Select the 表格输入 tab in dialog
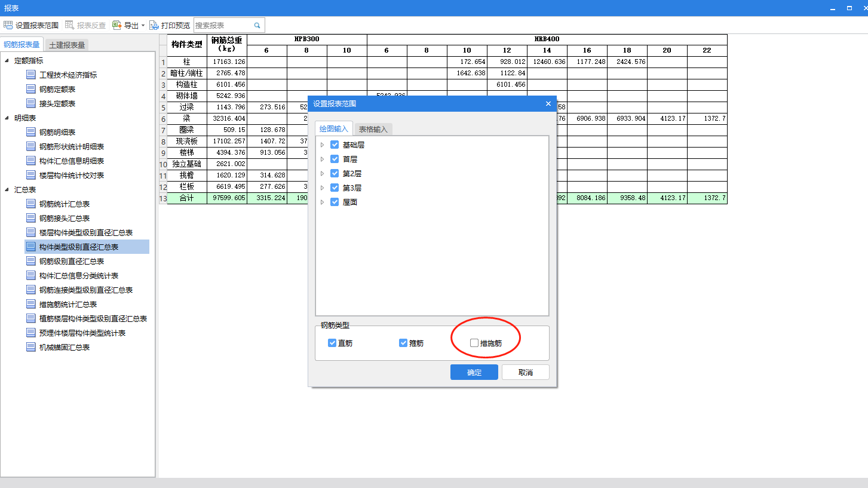 click(373, 129)
